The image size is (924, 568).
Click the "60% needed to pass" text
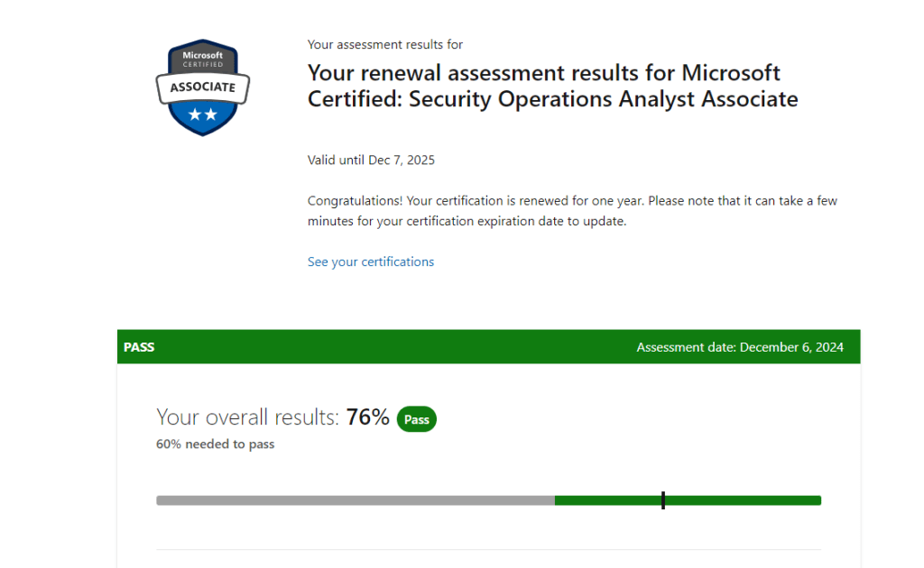[215, 444]
